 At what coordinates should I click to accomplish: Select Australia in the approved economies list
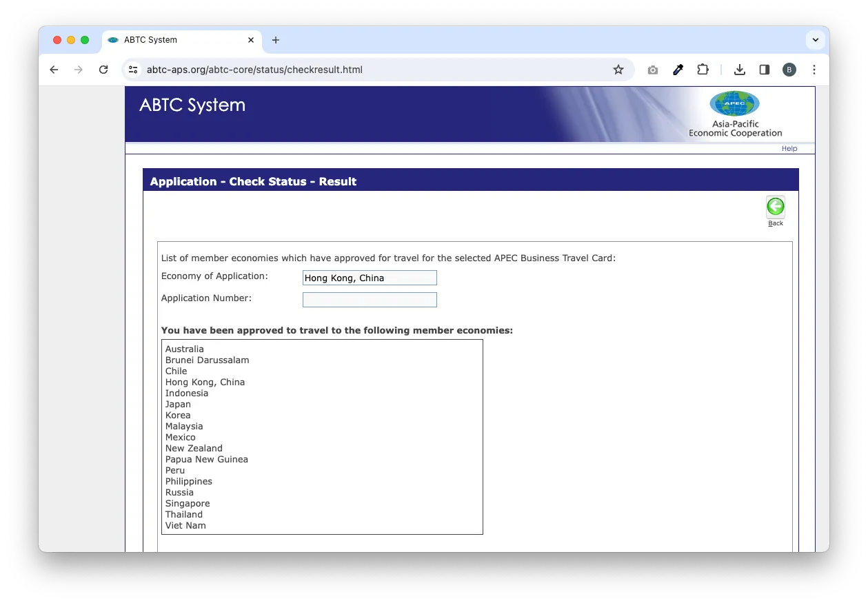tap(184, 349)
